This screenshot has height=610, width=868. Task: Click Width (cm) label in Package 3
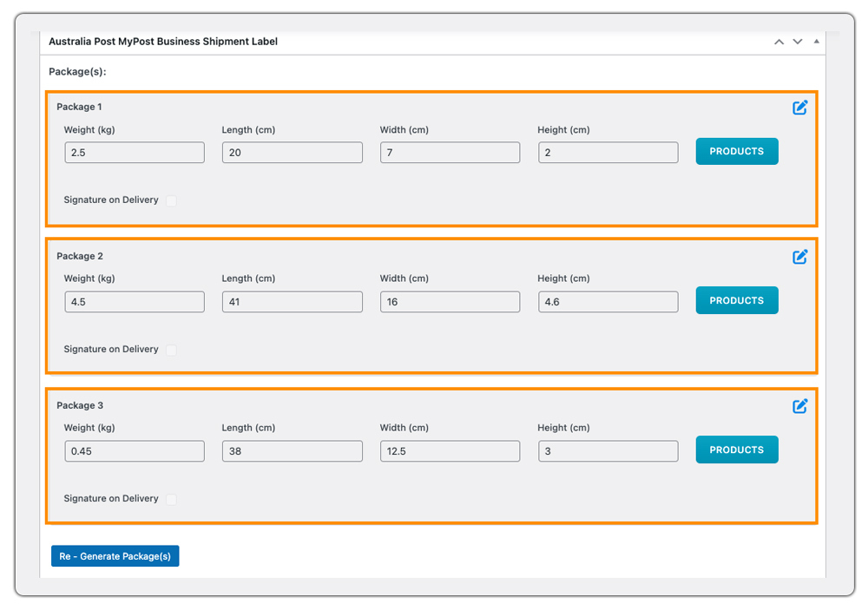tap(404, 428)
